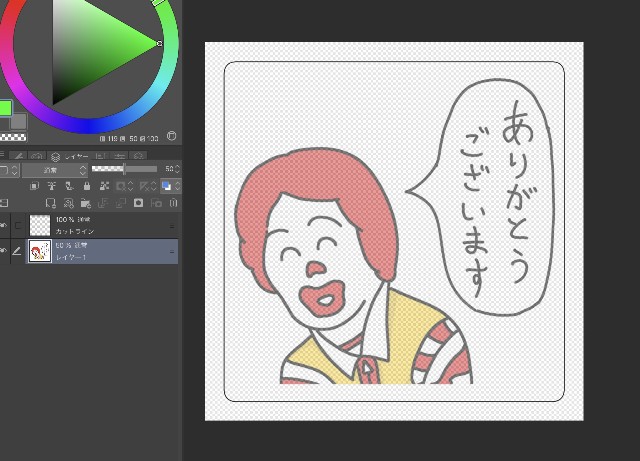This screenshot has height=461, width=640.
Task: Click the Enable Mask icon
Action: click(x=120, y=186)
